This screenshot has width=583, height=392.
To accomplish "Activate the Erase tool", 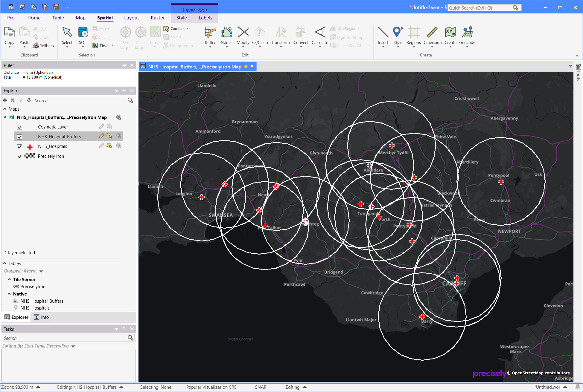I will pyautogui.click(x=155, y=36).
